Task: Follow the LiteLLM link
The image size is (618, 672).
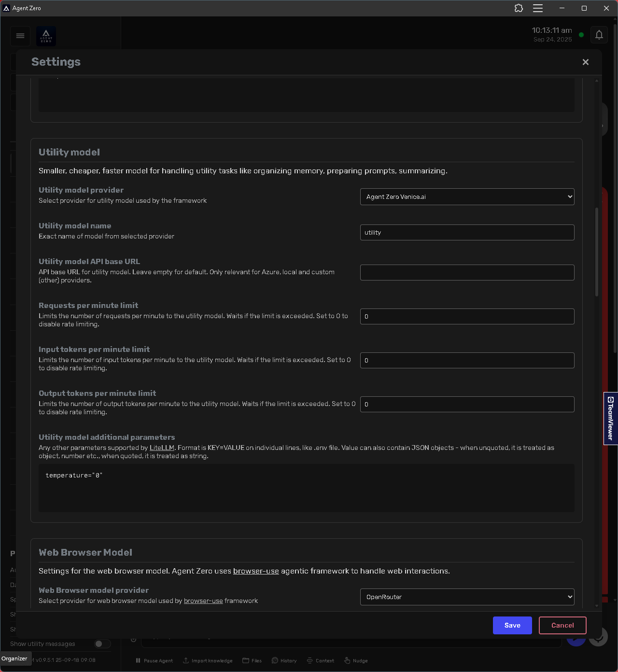Action: click(x=162, y=448)
